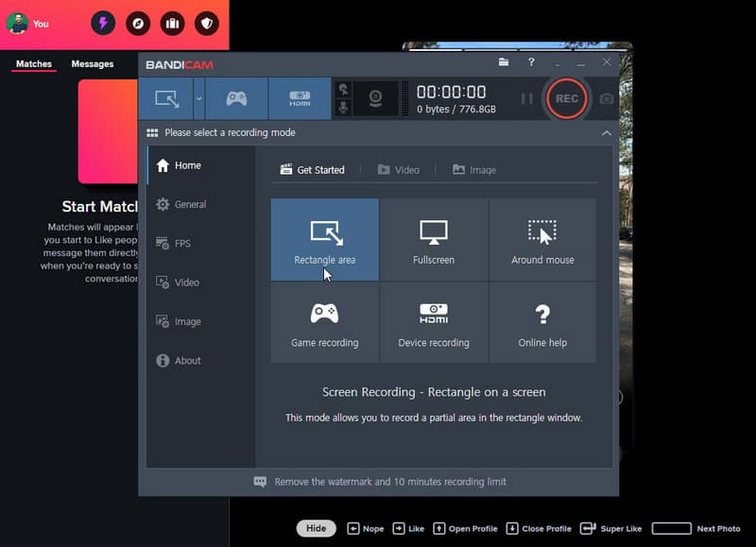756x547 pixels.
Task: Click the Tinder Boost lightning icon
Action: click(103, 24)
